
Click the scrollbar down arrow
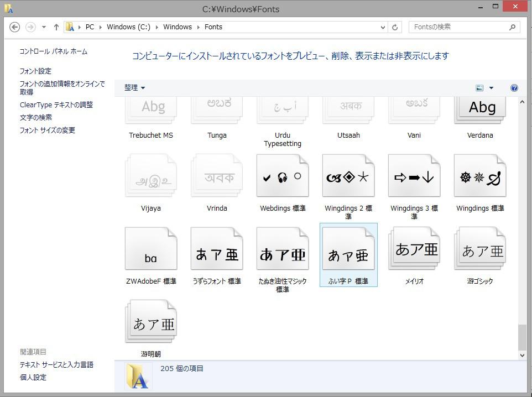[x=522, y=356]
